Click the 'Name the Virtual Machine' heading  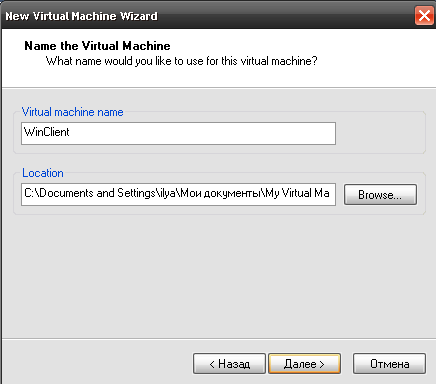97,46
